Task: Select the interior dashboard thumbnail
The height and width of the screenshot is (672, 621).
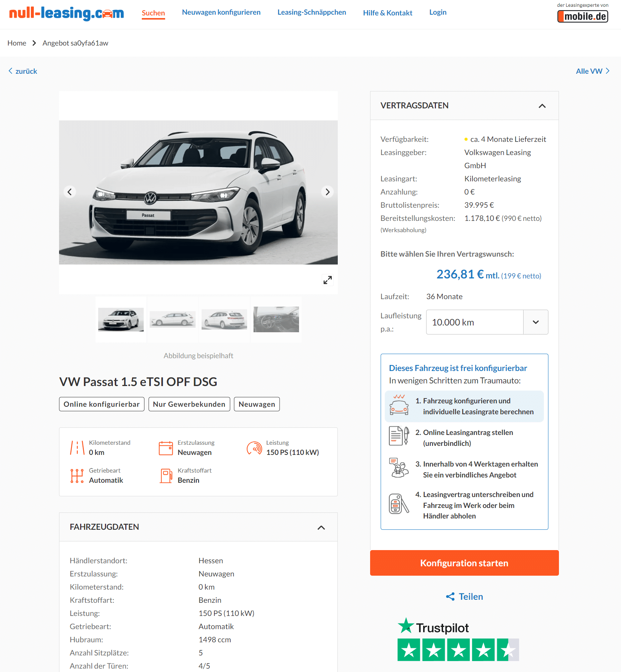Action: tap(276, 319)
